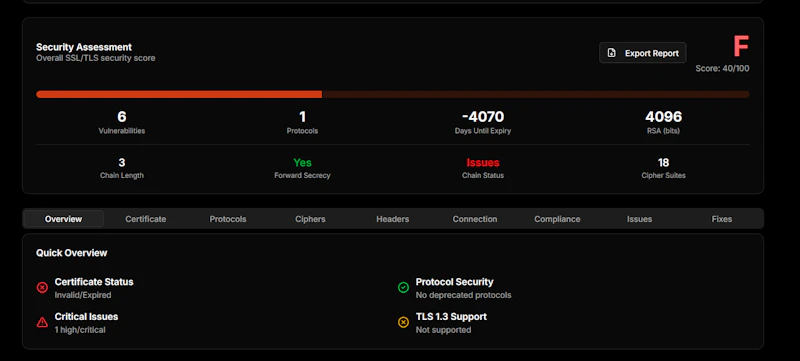This screenshot has height=361, width=800.
Task: Click the 'Vulnerabilities' label
Action: click(121, 131)
